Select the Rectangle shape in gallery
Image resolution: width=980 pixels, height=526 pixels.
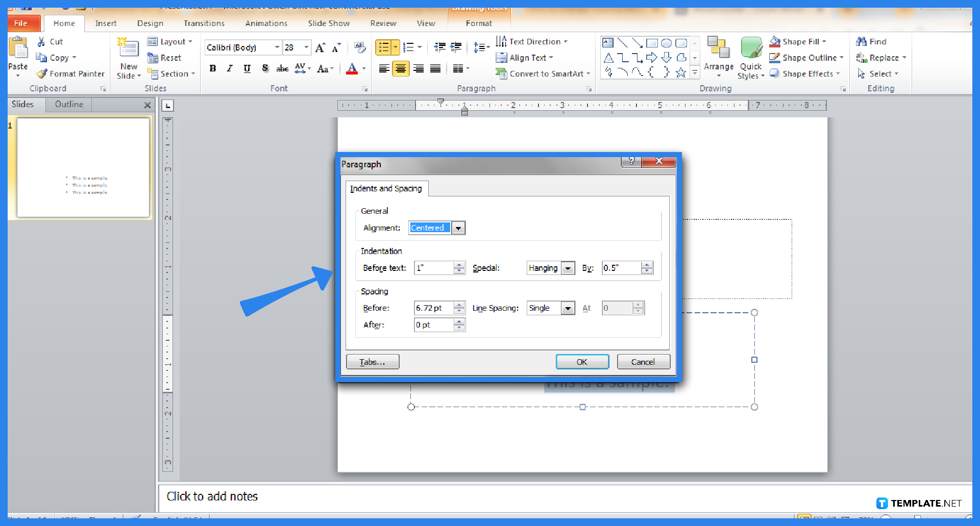652,43
